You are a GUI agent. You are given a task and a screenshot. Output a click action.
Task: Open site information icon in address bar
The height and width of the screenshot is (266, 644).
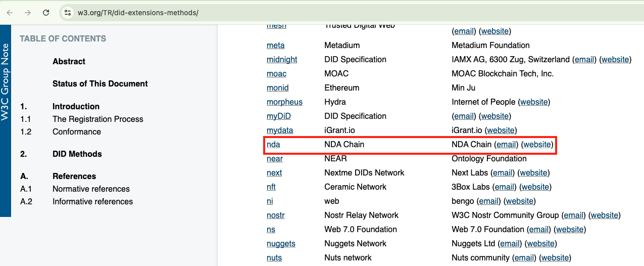pyautogui.click(x=68, y=13)
